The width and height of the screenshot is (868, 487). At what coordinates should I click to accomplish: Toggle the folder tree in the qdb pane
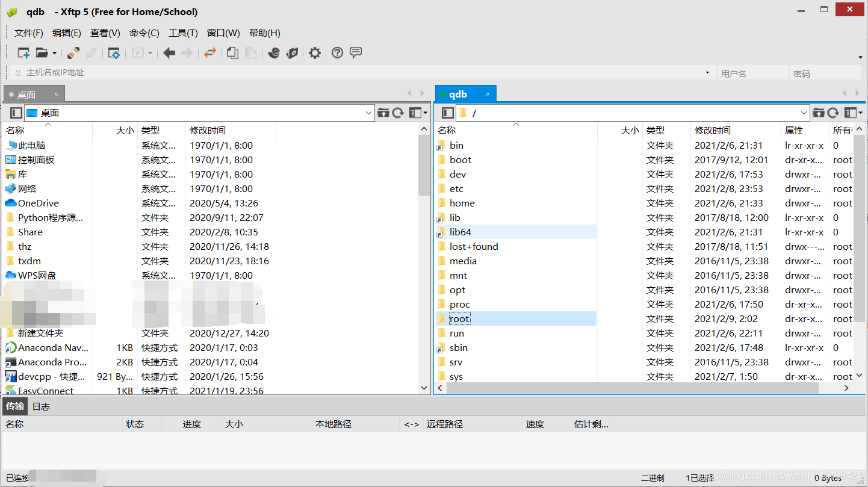(447, 113)
